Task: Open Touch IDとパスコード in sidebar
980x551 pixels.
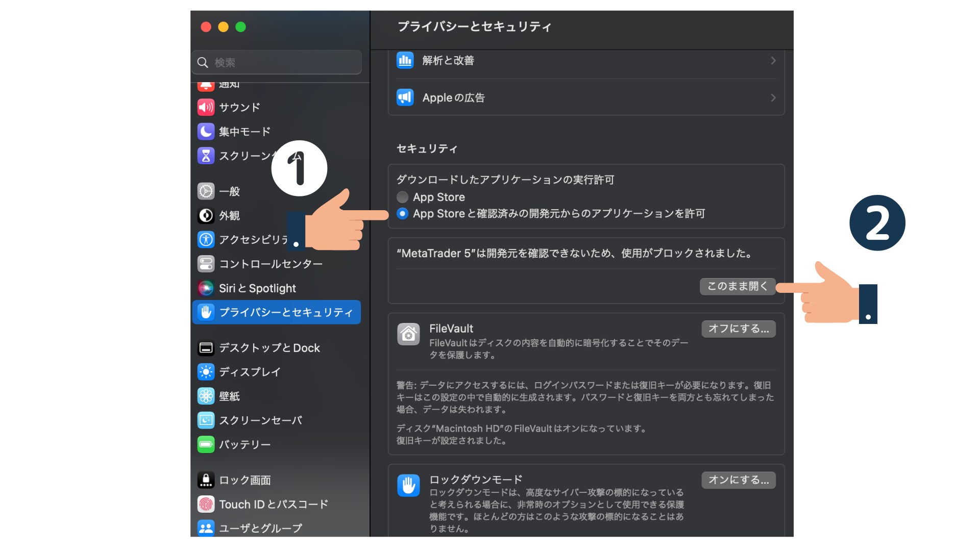Action: tap(276, 504)
